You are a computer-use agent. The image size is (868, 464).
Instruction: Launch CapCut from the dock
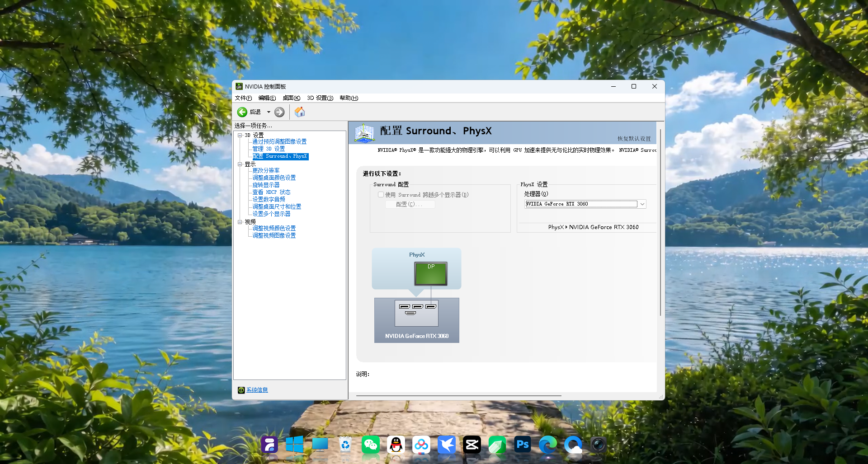(x=472, y=445)
